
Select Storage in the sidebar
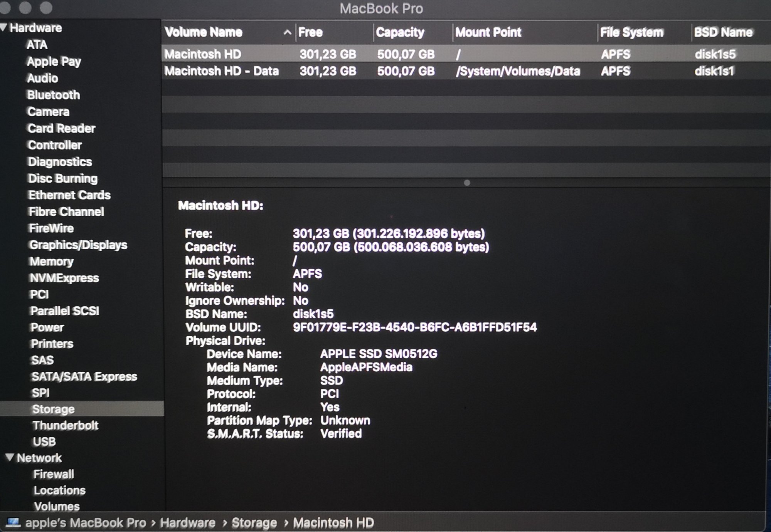tap(82, 409)
